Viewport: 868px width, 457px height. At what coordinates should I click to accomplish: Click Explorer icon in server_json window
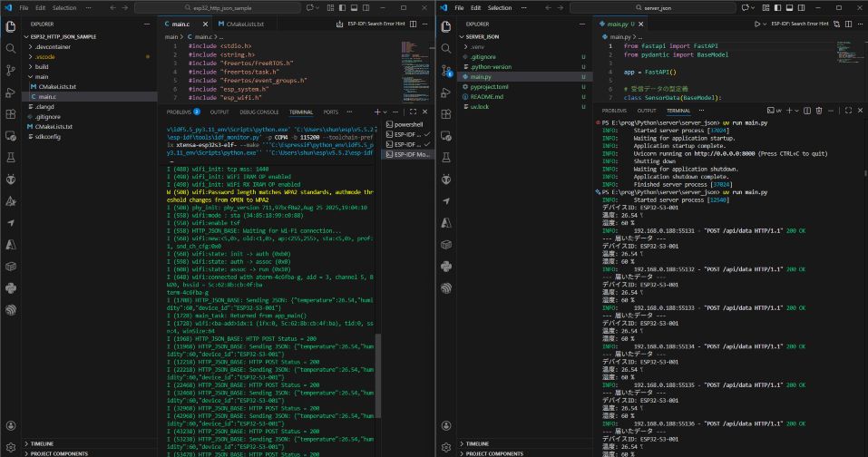coord(446,26)
